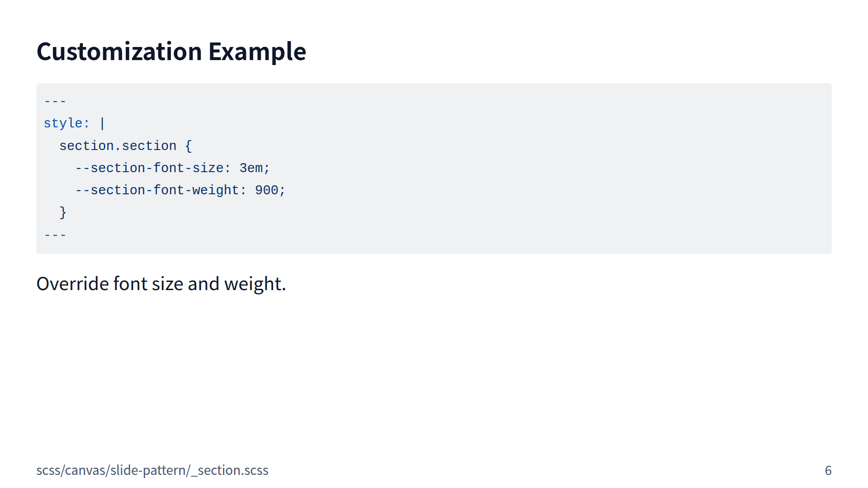
Task: Click the Customization Example slide heading
Action: [171, 52]
